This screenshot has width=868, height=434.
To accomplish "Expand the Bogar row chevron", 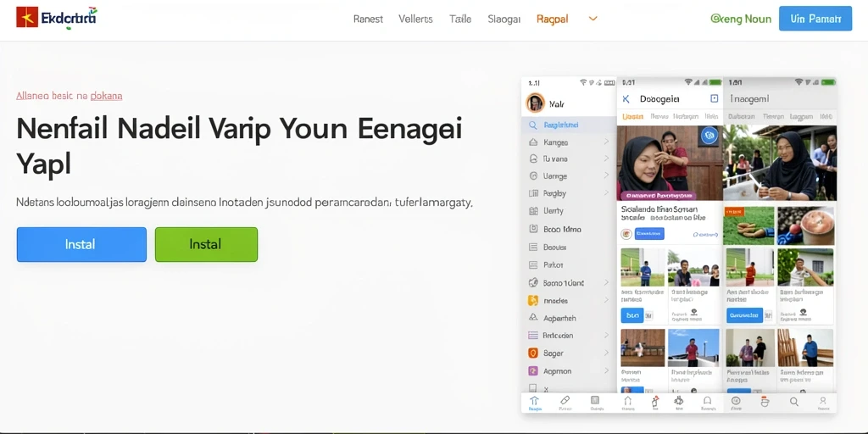I will pos(606,353).
